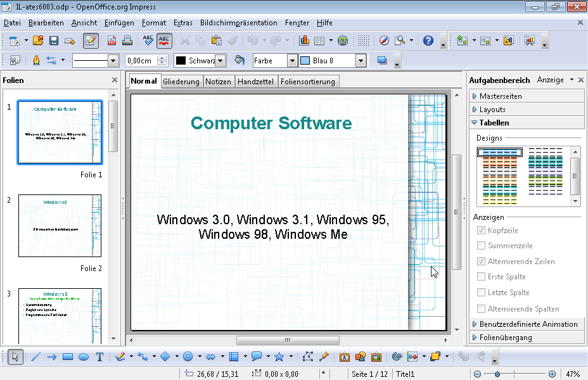Open the Bearbeiten menu
The image size is (588, 380).
click(x=46, y=23)
